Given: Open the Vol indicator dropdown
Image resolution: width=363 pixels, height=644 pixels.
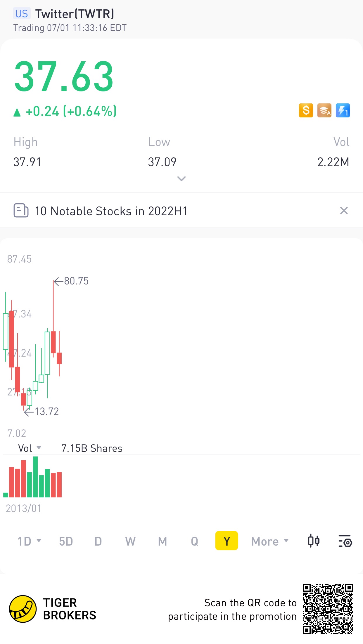Looking at the screenshot, I should click(30, 448).
